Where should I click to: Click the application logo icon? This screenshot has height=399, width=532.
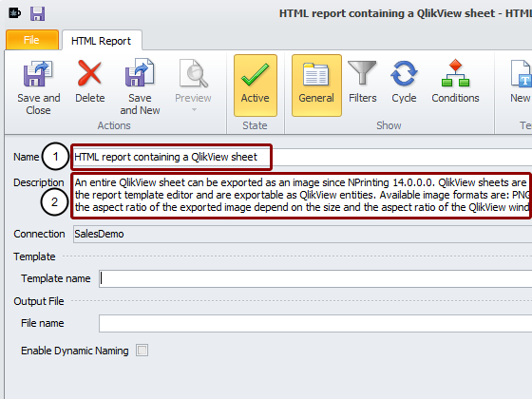(14, 13)
